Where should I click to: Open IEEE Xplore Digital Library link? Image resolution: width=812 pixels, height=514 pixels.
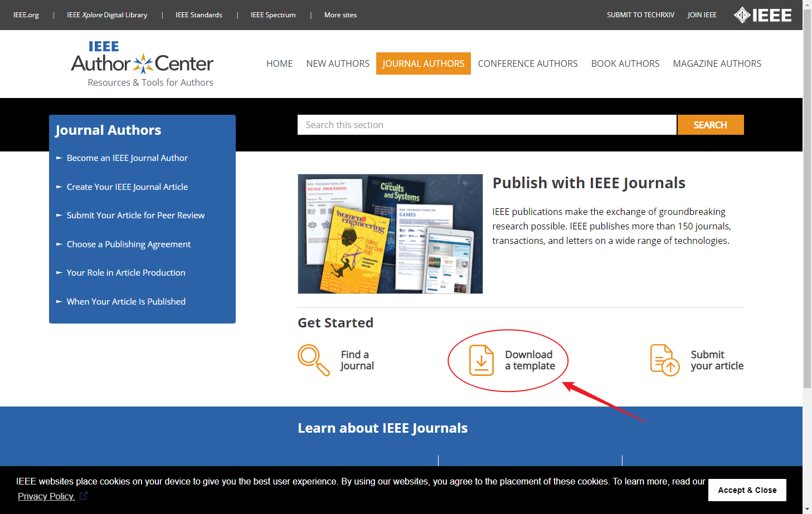107,15
